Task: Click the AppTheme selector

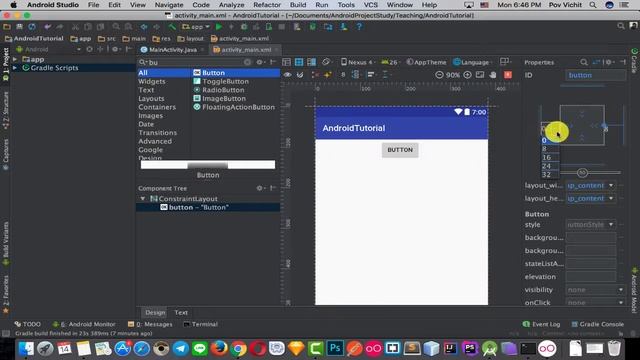Action: [x=427, y=62]
